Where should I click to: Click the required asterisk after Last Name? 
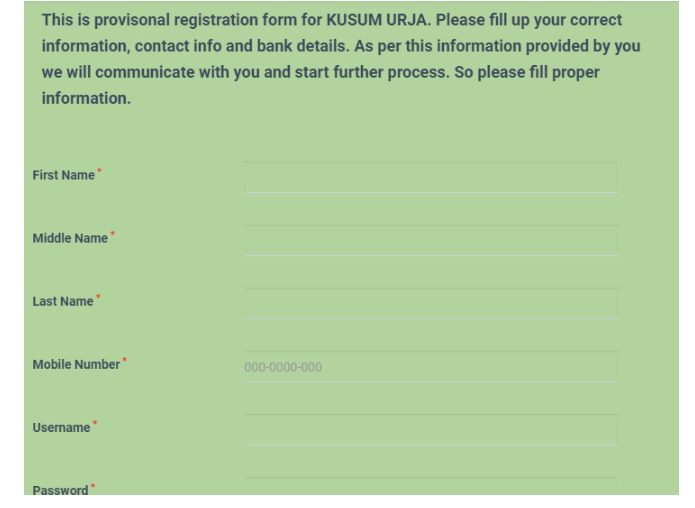click(x=98, y=299)
